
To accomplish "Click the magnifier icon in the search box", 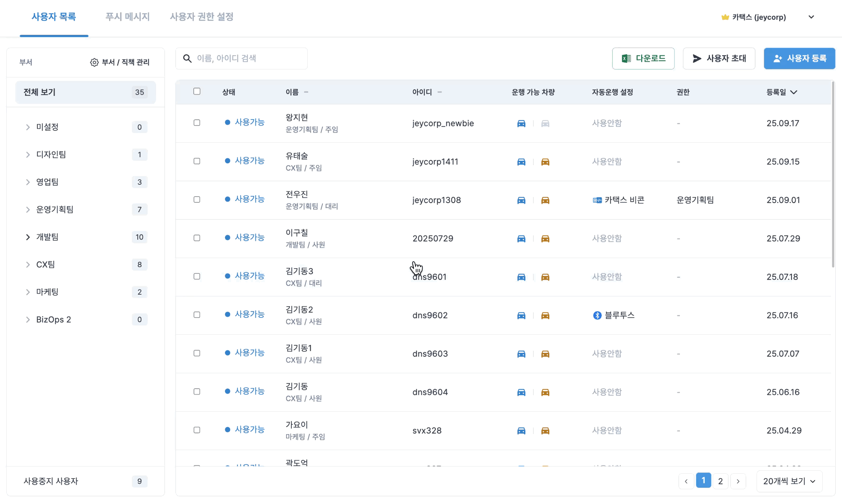I will pos(187,59).
